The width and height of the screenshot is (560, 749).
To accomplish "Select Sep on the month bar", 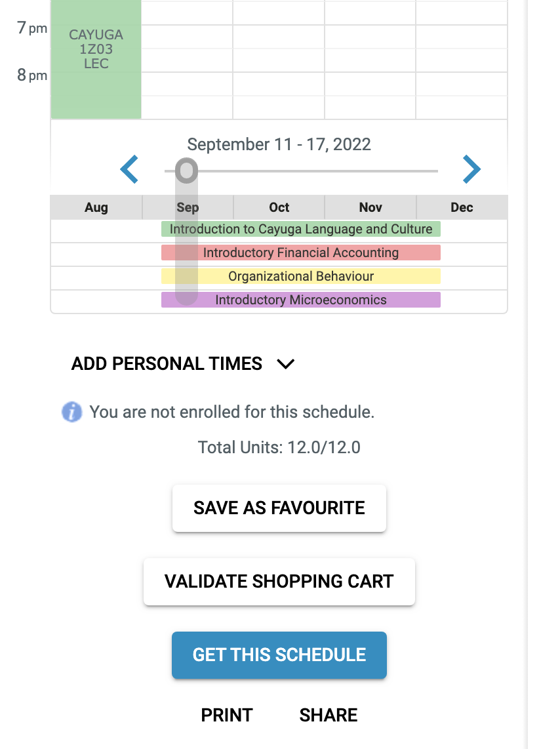I will click(x=188, y=207).
